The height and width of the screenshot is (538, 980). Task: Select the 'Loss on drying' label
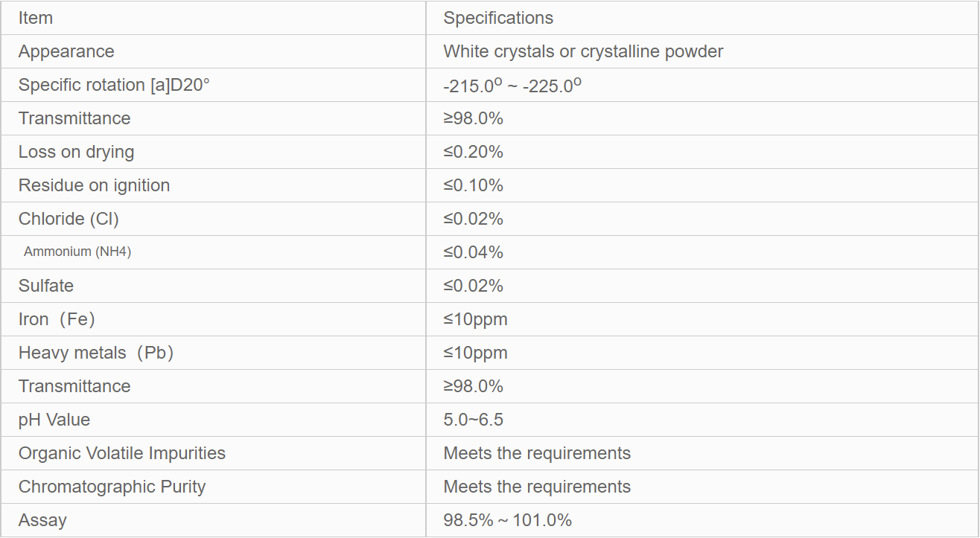[76, 152]
